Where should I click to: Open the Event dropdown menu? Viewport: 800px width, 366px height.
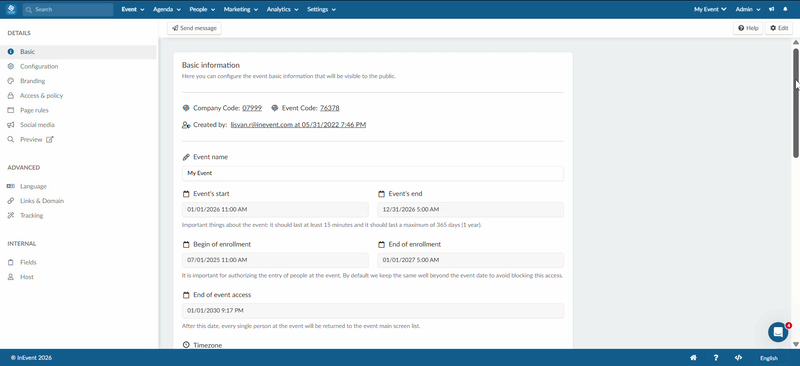click(133, 9)
